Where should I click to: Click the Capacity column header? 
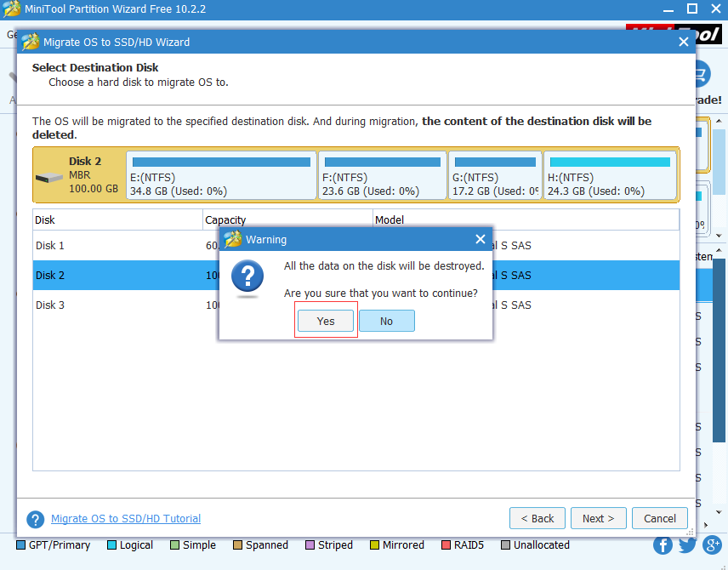287,219
